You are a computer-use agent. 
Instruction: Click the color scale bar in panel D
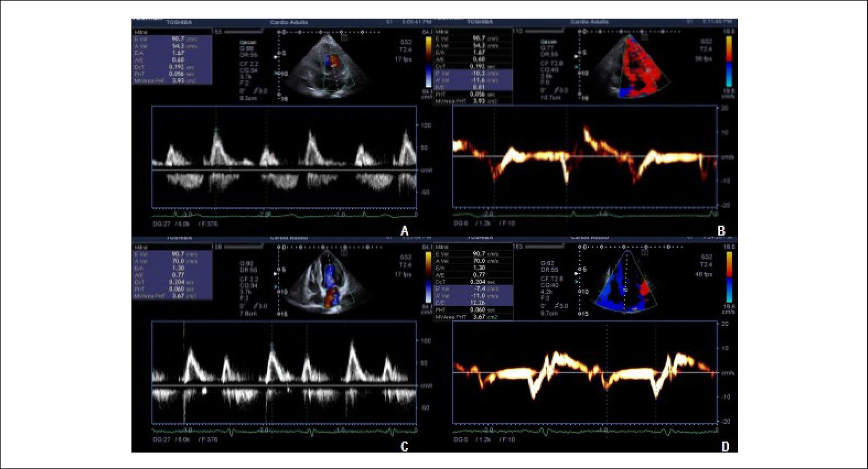tap(729, 277)
